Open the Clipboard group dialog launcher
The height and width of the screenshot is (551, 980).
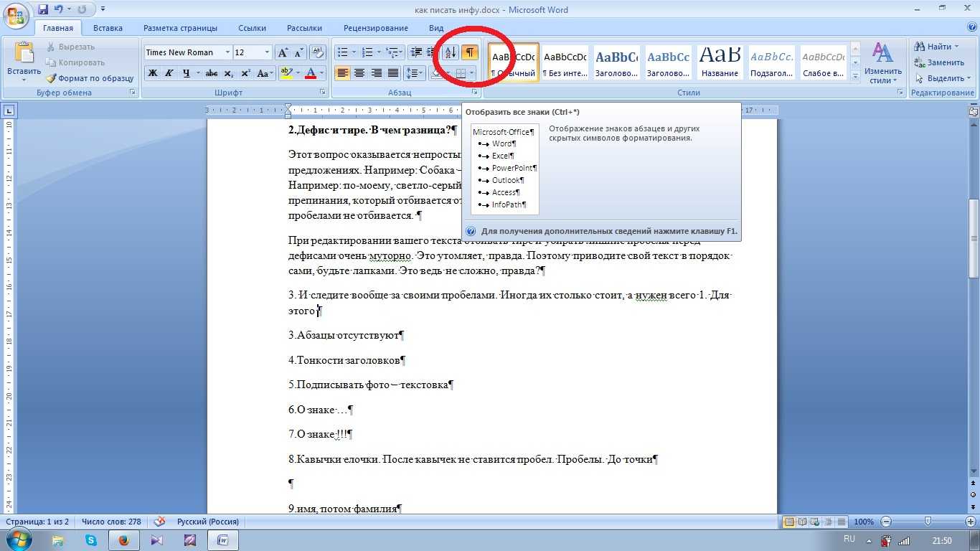[x=132, y=93]
